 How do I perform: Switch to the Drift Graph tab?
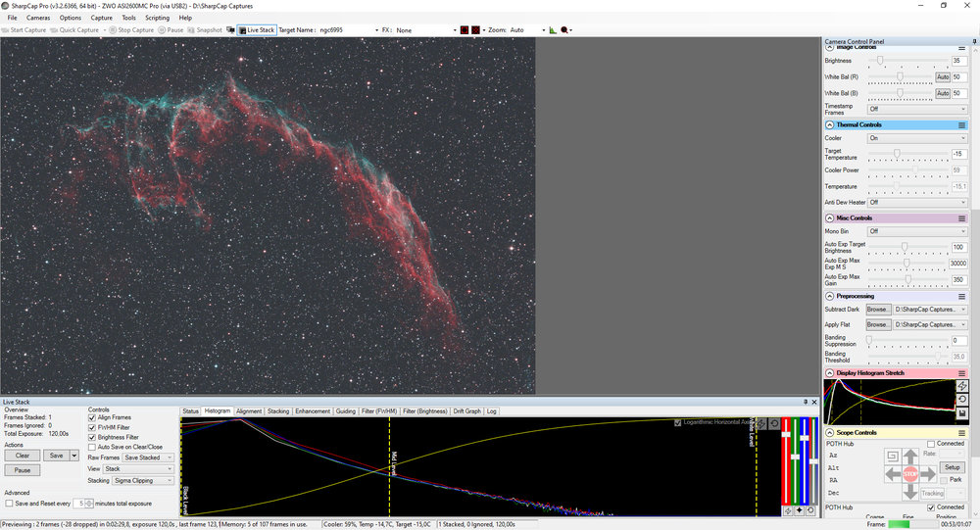click(x=466, y=411)
